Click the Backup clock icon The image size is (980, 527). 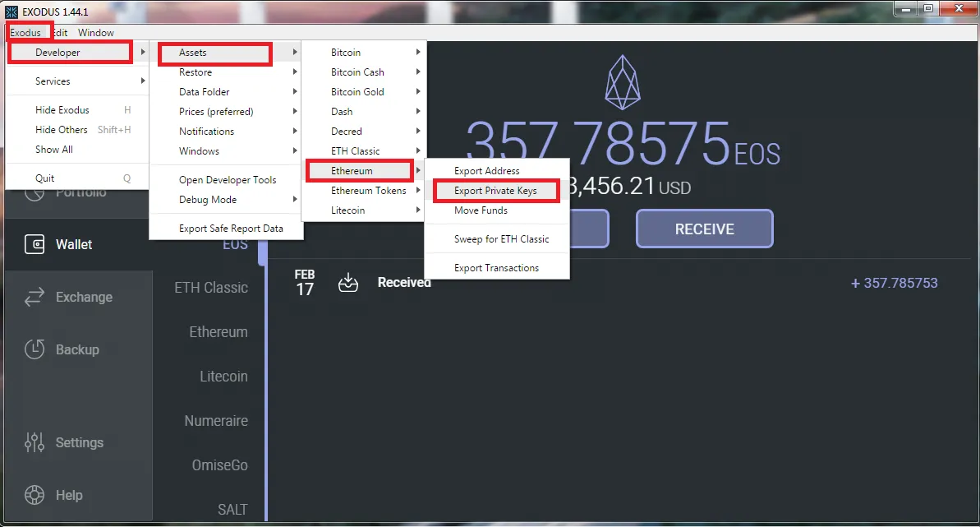[35, 349]
